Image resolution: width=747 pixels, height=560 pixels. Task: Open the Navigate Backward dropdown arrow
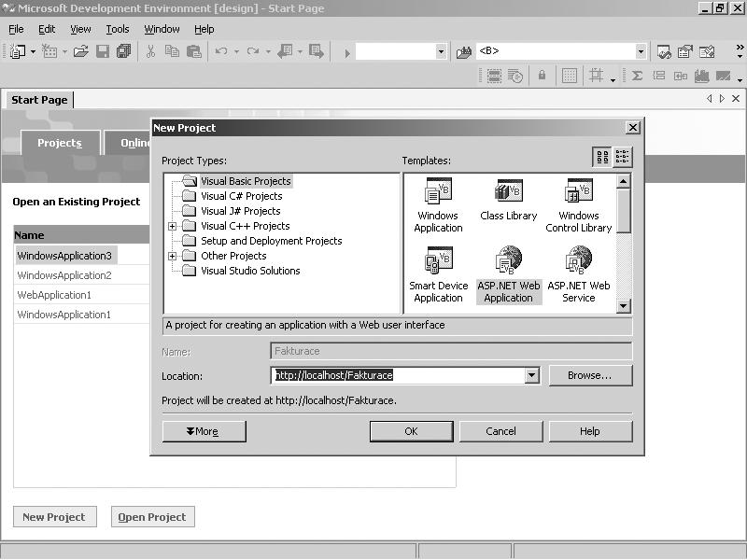click(300, 51)
